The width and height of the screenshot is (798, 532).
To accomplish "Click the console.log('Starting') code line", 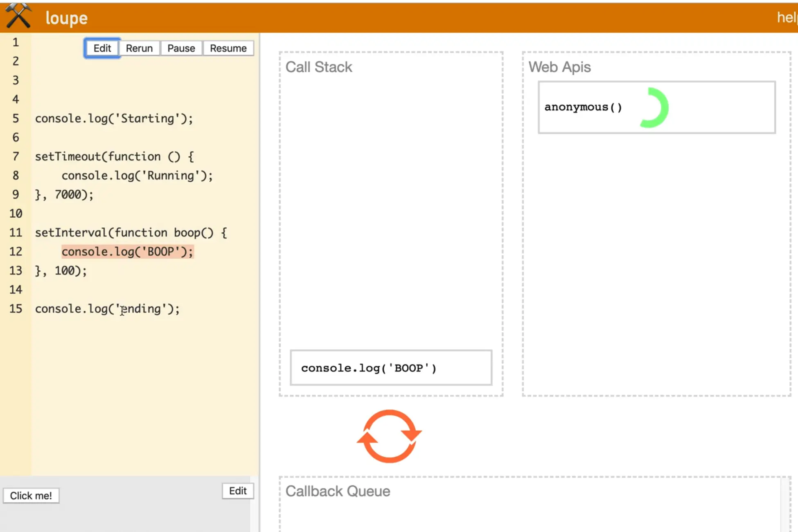I will pos(114,118).
